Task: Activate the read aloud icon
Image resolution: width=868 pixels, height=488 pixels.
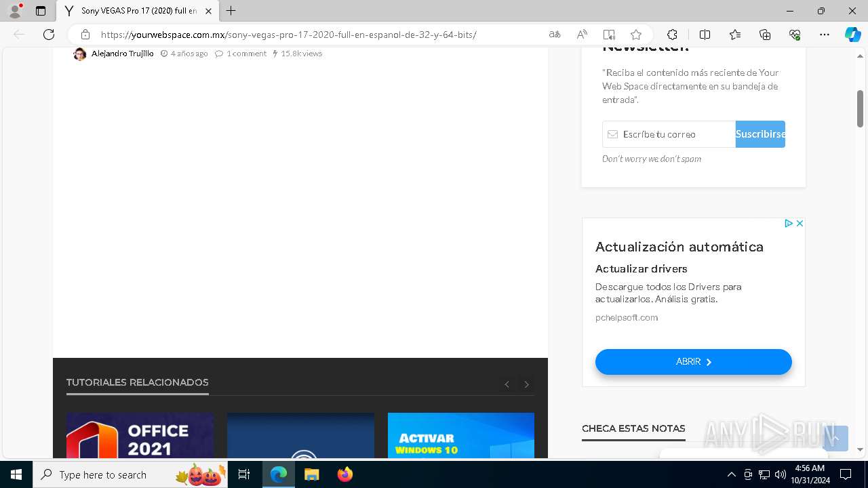Action: 582,35
